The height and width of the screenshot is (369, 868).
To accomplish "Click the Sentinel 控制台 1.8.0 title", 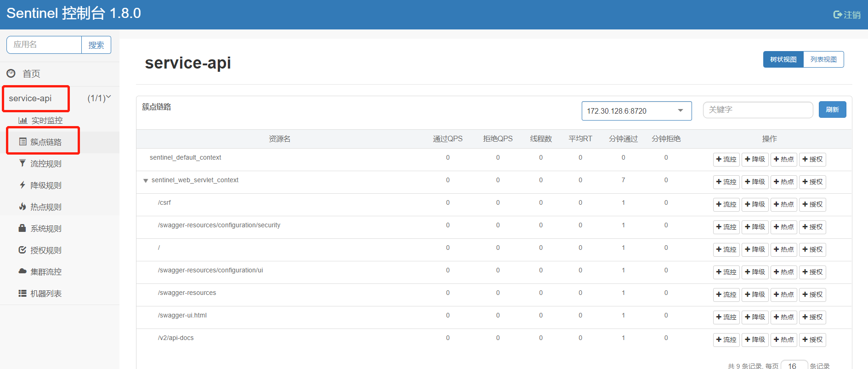I will point(74,13).
